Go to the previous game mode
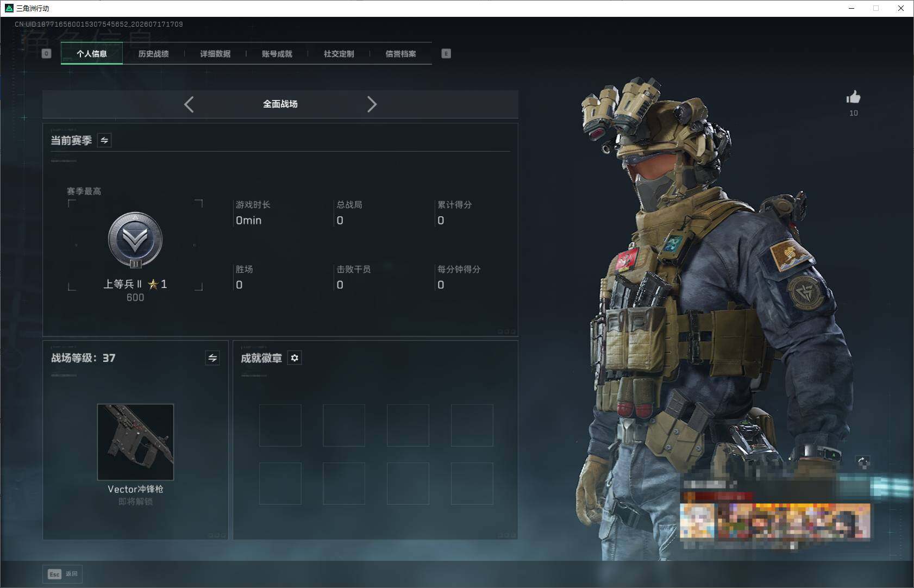The width and height of the screenshot is (914, 588). 189,104
